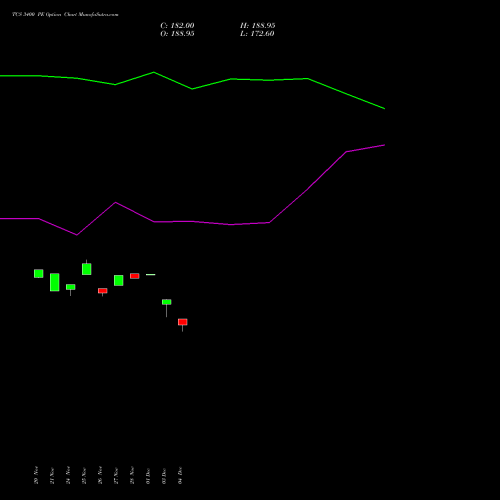Click the close price value C: 182.00
The height and width of the screenshot is (500, 500).
(177, 26)
